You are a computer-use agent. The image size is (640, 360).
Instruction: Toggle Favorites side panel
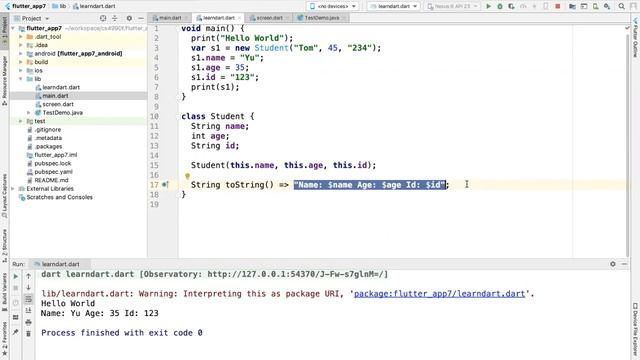point(4,338)
